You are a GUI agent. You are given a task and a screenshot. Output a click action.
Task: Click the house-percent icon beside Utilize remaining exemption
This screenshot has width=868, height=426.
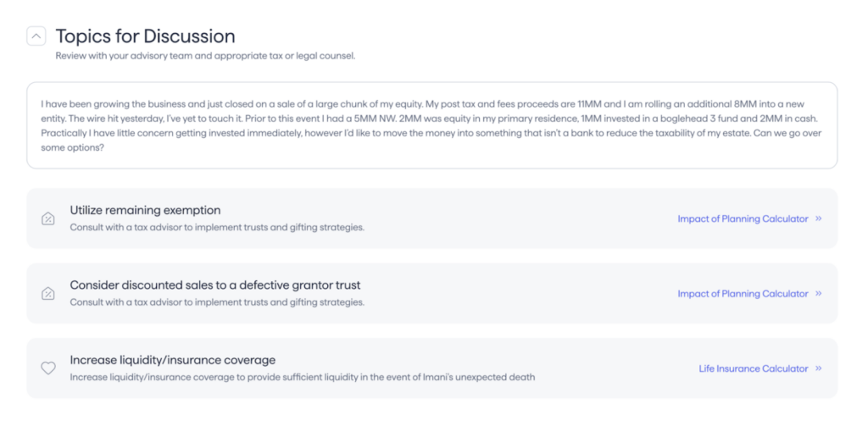coord(48,219)
